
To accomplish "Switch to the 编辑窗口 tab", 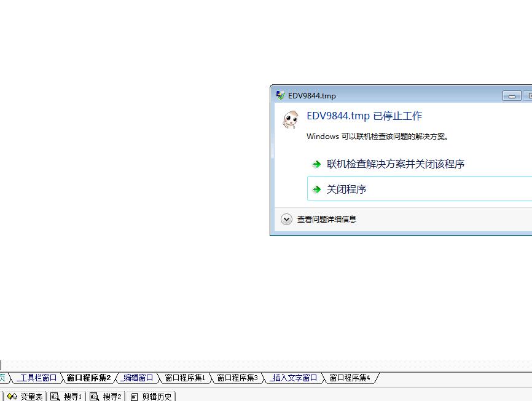I will (x=138, y=378).
